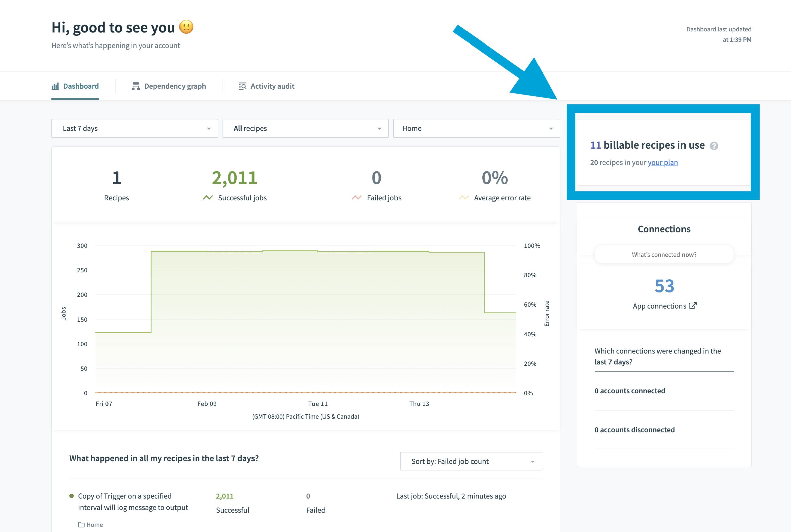This screenshot has width=791, height=532.
Task: Click the Activity audit search-list icon
Action: click(x=242, y=86)
